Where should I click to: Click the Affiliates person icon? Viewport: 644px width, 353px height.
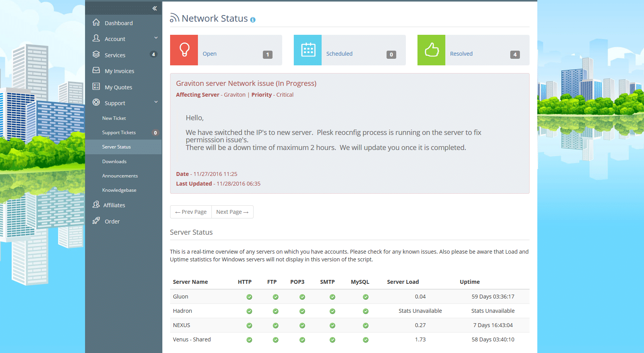click(x=96, y=205)
